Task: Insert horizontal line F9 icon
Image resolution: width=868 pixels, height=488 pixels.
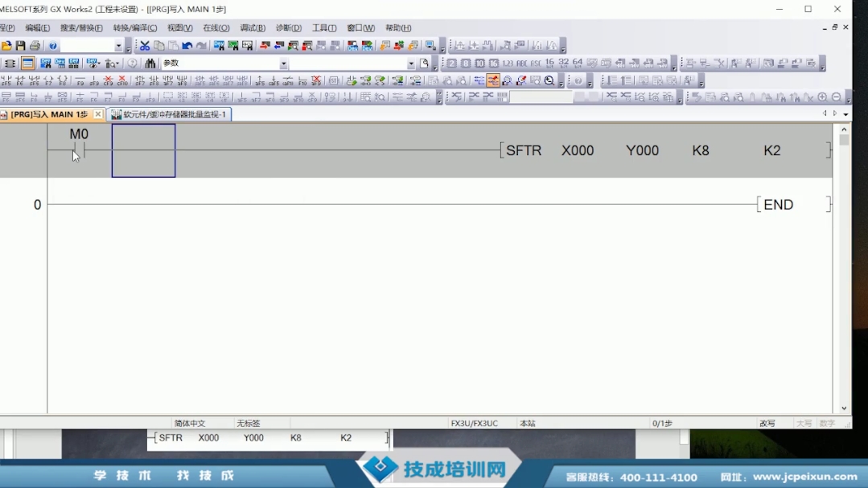Action: tap(80, 81)
